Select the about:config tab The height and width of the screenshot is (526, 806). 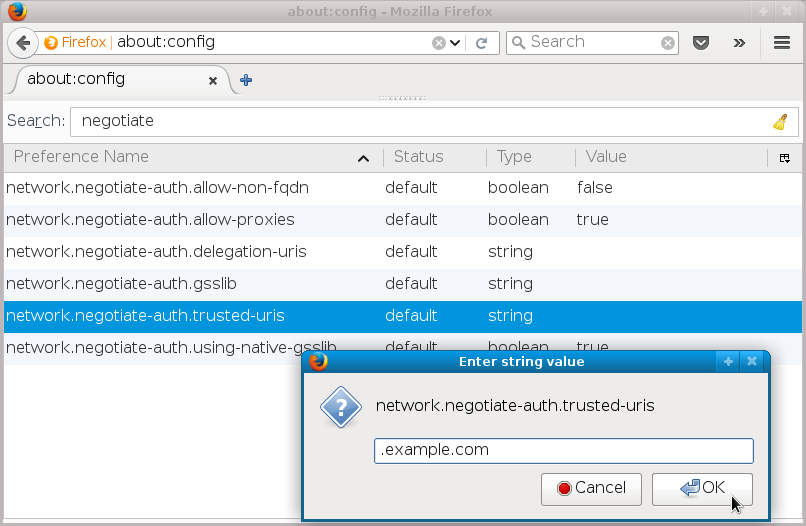(x=122, y=80)
